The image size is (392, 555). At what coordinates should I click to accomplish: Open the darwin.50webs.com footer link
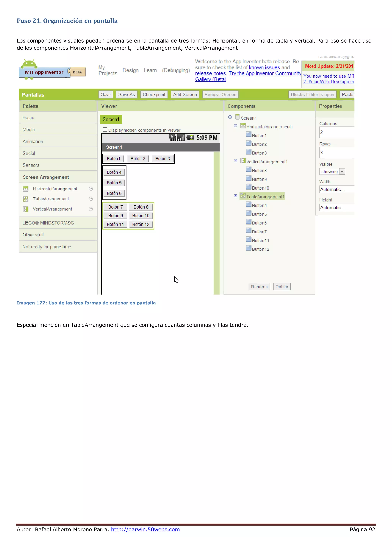click(x=145, y=529)
